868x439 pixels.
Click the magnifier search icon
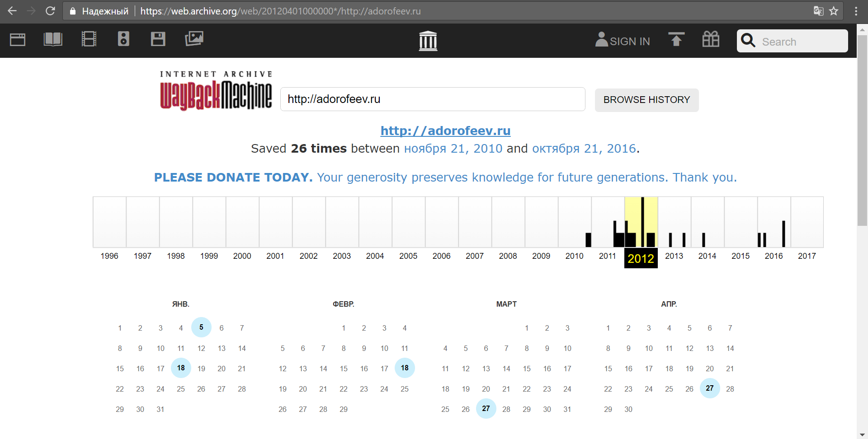click(748, 40)
